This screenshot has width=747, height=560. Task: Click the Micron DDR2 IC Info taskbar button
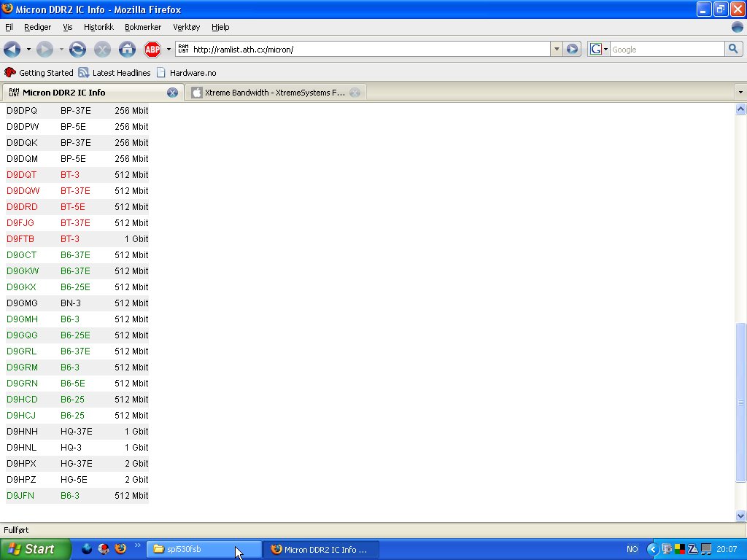pos(321,549)
